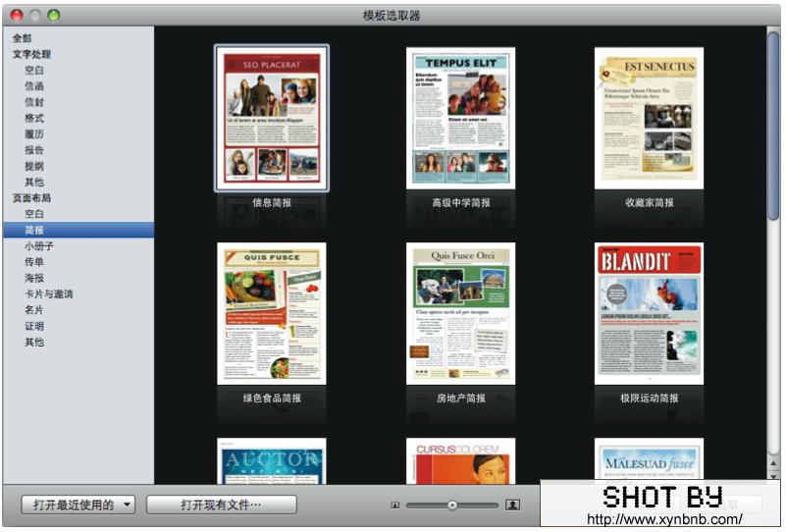Select 空白 under 页面布局
The height and width of the screenshot is (532, 786).
click(34, 214)
